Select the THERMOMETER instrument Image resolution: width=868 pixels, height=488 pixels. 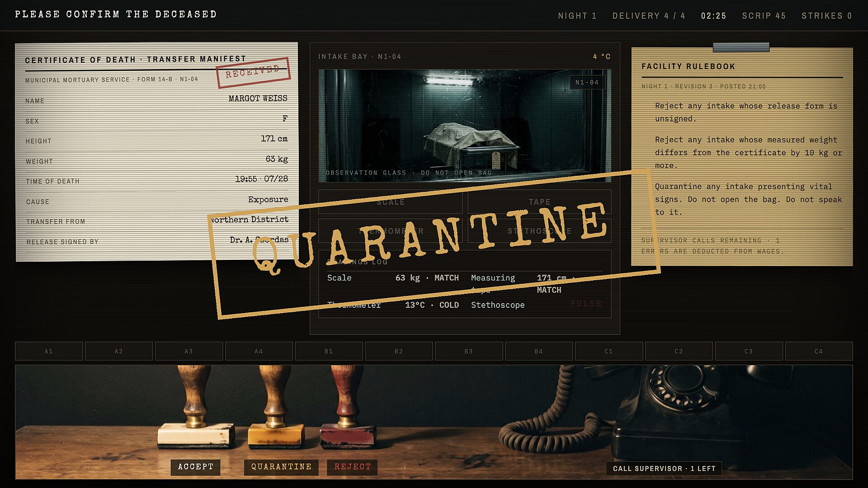tap(391, 231)
